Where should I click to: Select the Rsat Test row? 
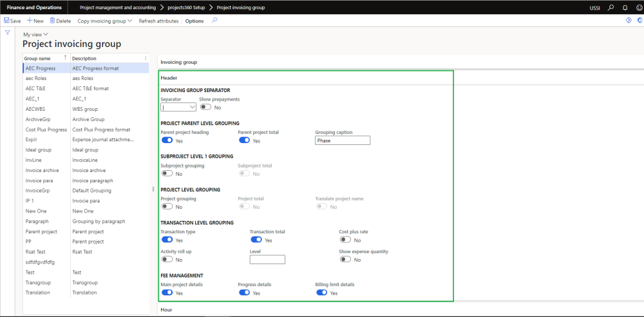86,252
